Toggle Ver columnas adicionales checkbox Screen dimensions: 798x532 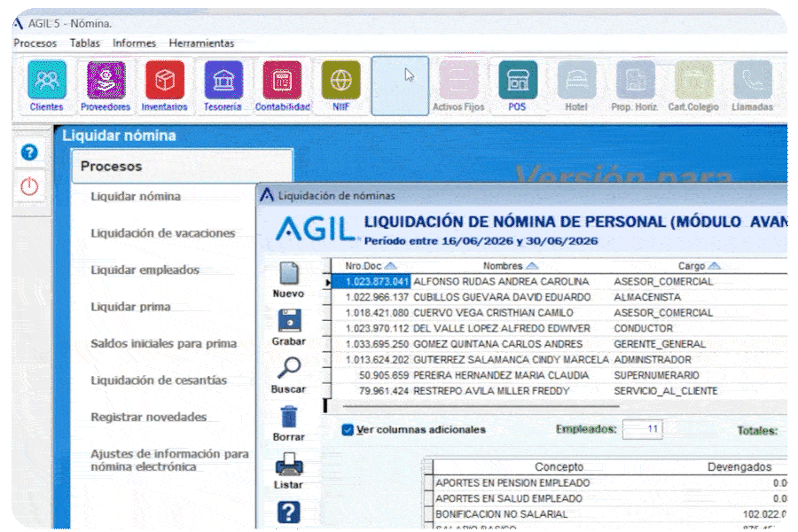click(348, 430)
